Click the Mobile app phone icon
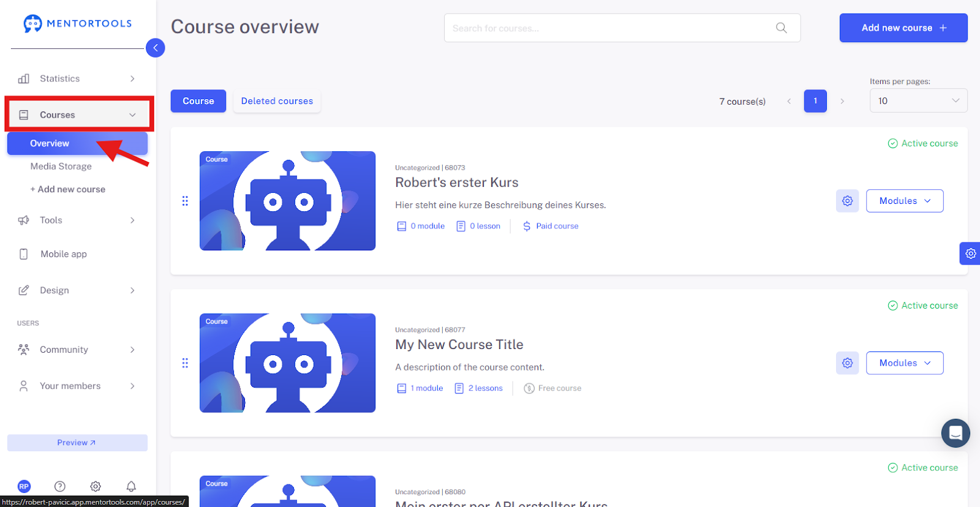The image size is (980, 507). (24, 254)
